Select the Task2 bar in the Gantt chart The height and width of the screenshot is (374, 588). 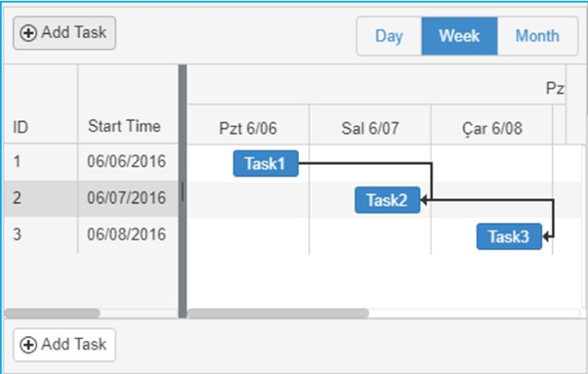pyautogui.click(x=388, y=200)
